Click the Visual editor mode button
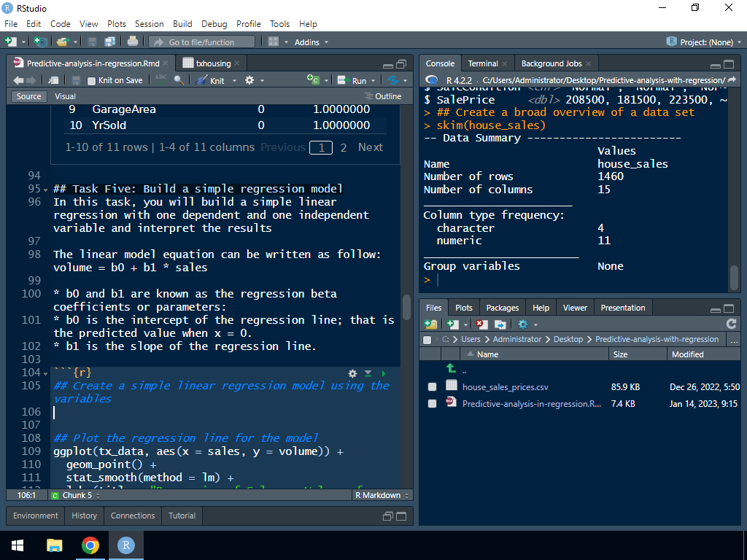The height and width of the screenshot is (560, 747). tap(65, 96)
